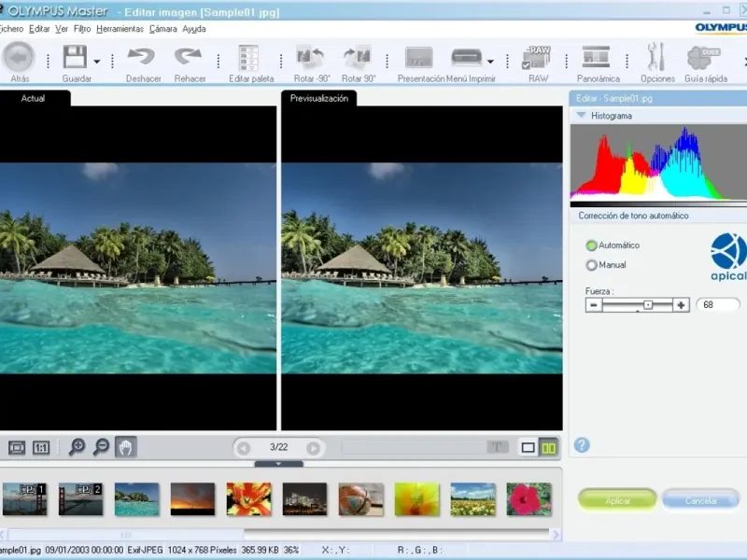Image resolution: width=747 pixels, height=560 pixels.
Task: Open the Menú Imprimir dropdown arrow
Action: tap(490, 61)
